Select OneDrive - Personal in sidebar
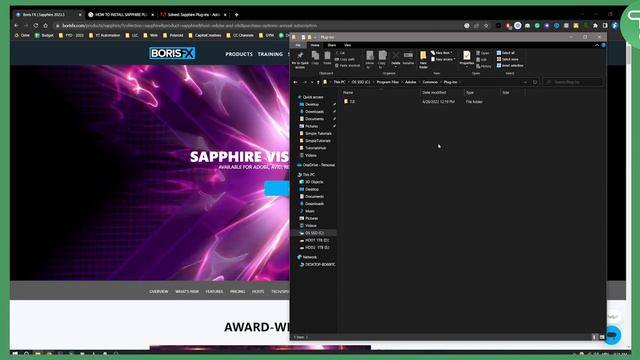The height and width of the screenshot is (360, 640). point(316,165)
